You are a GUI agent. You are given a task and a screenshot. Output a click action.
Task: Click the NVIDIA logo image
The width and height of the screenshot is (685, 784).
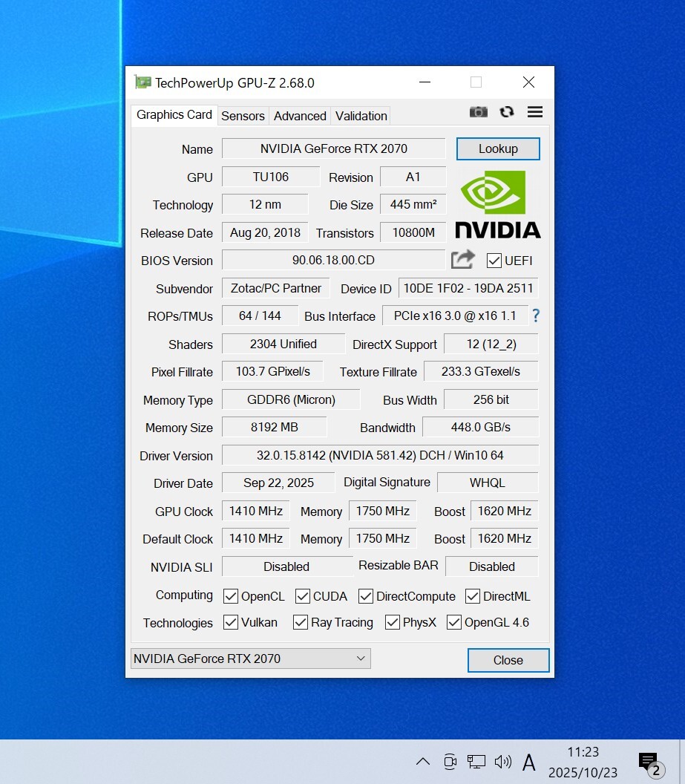(497, 205)
